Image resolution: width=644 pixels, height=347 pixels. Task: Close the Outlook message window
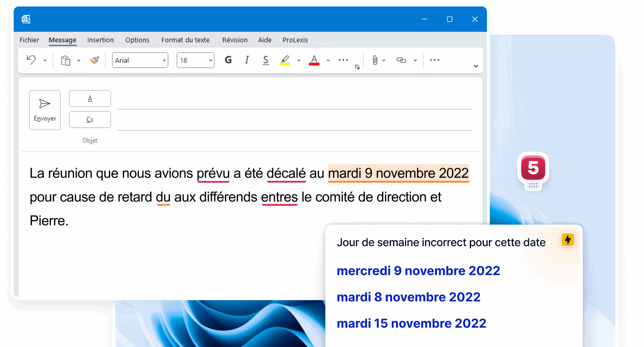click(475, 19)
